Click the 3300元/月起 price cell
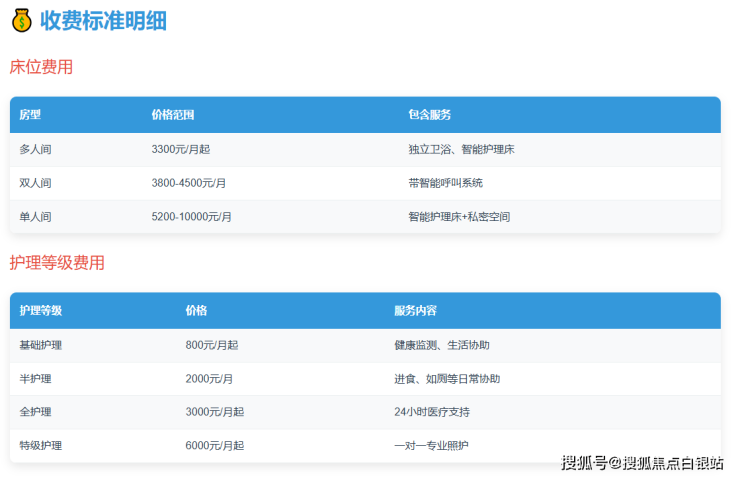The height and width of the screenshot is (479, 740). click(180, 149)
